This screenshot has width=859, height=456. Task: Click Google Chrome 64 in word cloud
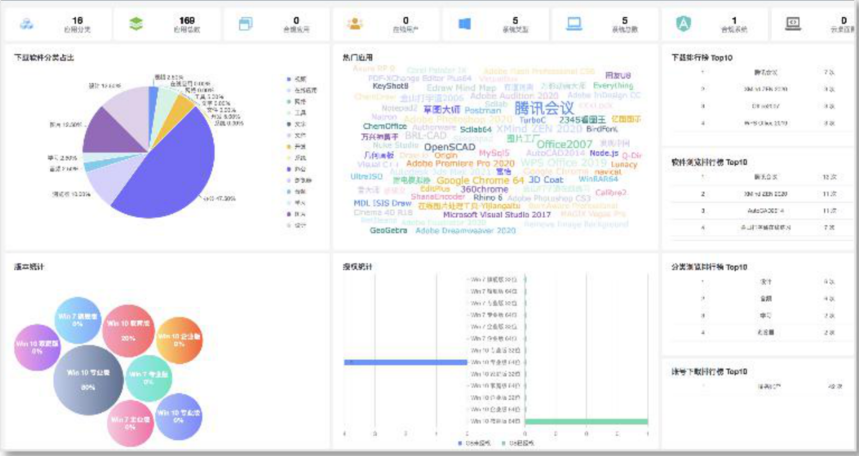point(480,180)
